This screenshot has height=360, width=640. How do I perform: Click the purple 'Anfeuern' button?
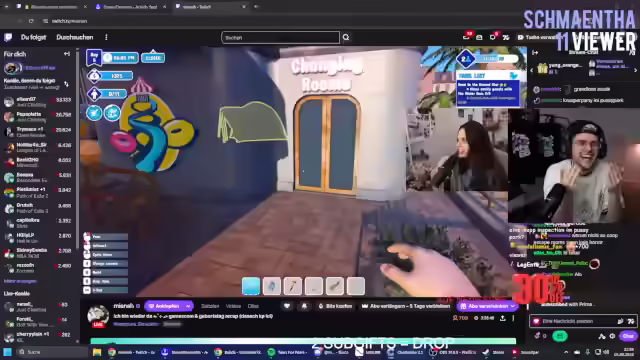pos(164,306)
